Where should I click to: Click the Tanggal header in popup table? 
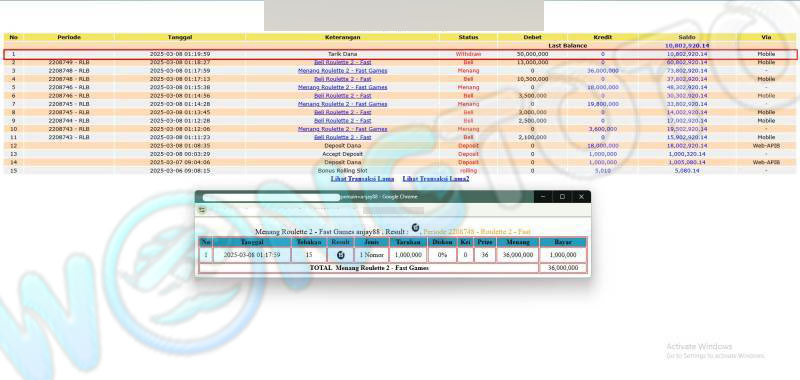click(252, 242)
